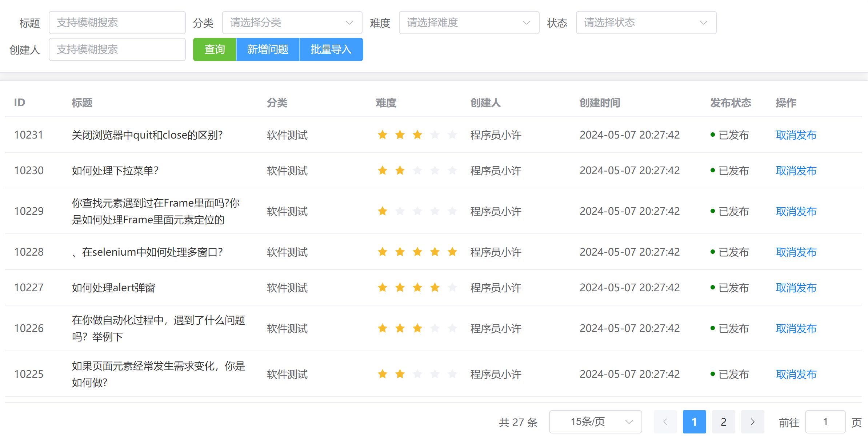This screenshot has height=440, width=868.
Task: Click 取消发布 for question 10231
Action: click(x=796, y=135)
